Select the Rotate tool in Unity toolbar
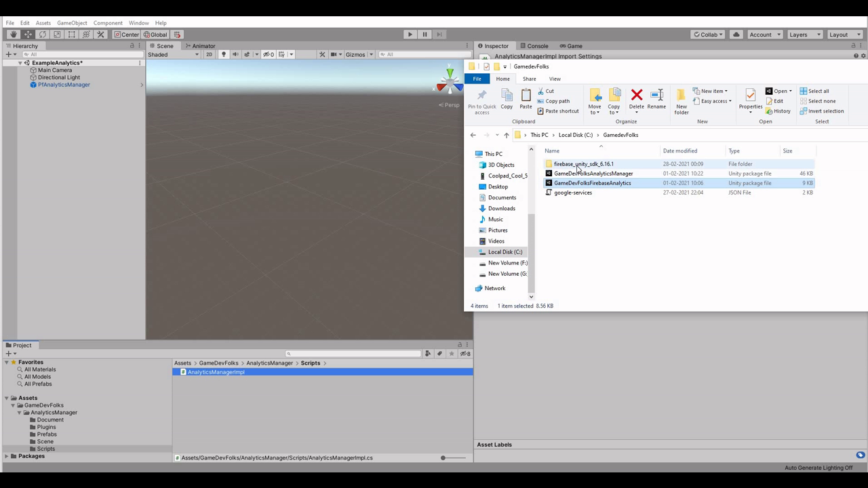Screen dimensions: 868x488 point(43,35)
